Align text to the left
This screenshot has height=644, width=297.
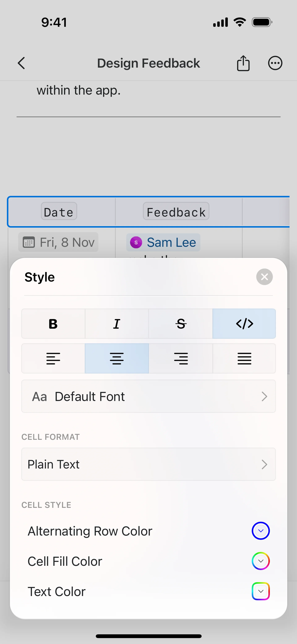coord(53,359)
